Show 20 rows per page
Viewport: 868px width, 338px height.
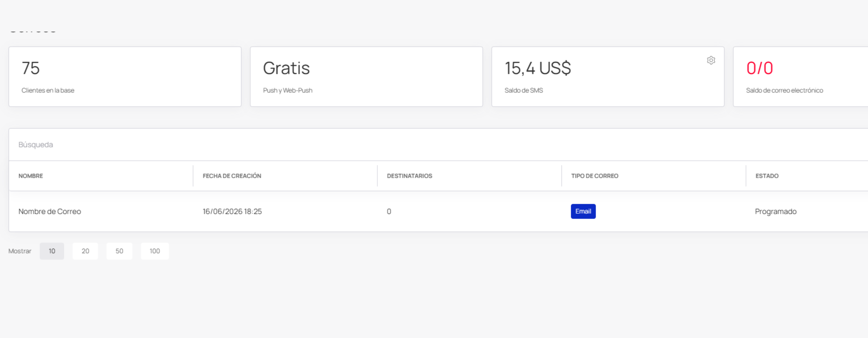click(85, 251)
